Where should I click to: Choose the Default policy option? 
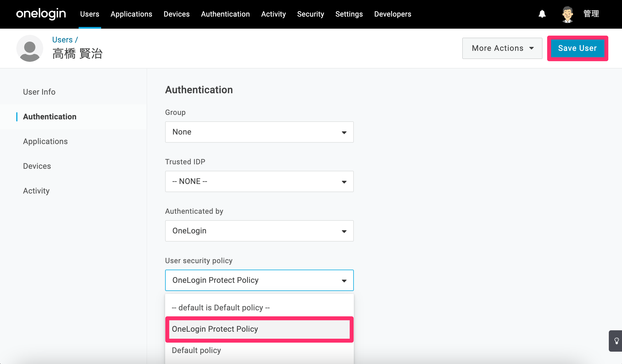coord(259,350)
